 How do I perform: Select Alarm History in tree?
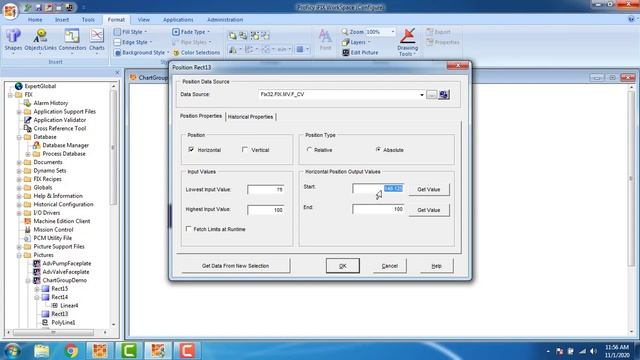tap(51, 103)
